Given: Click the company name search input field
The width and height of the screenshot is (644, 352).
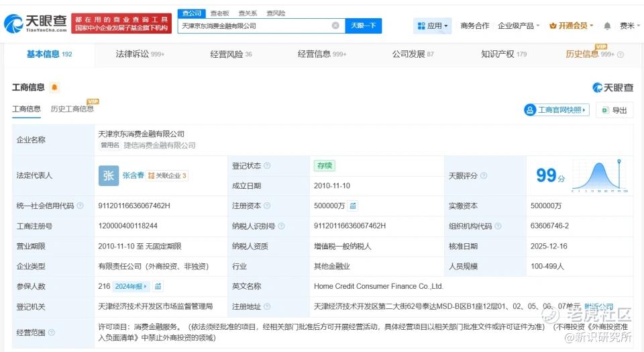Looking at the screenshot, I should coord(255,26).
